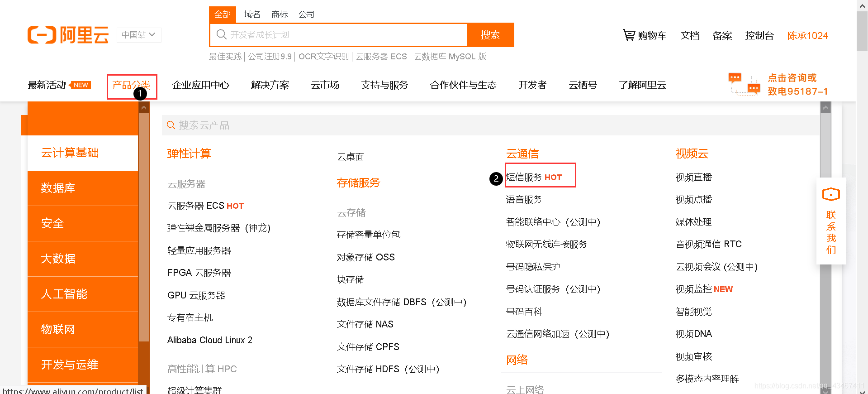Open the 了解阿里云 menu
The image size is (868, 394).
click(642, 85)
